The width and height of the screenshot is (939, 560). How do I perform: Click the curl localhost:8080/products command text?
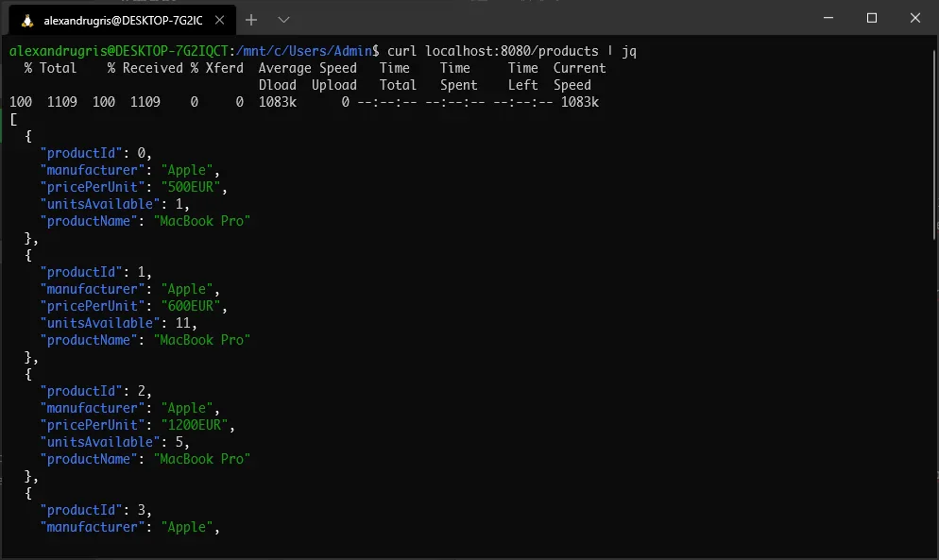(493, 52)
